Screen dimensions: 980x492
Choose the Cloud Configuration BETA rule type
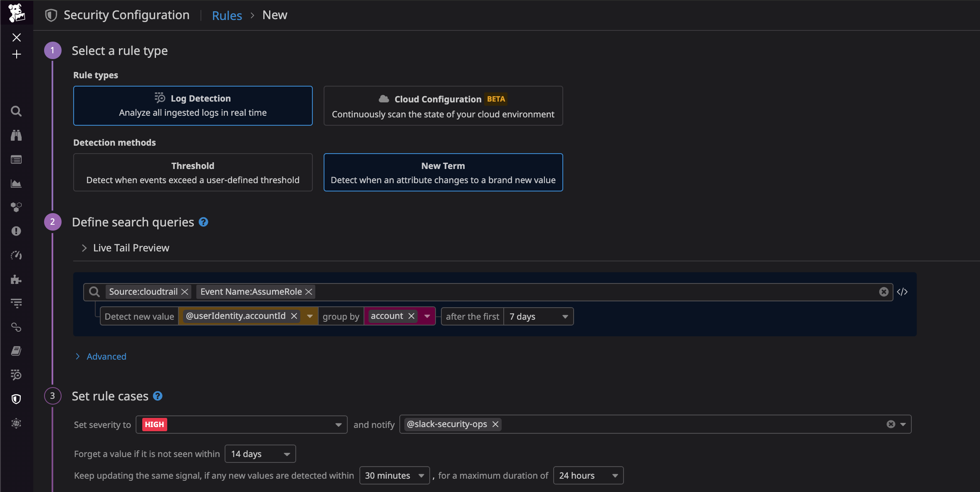(x=443, y=106)
